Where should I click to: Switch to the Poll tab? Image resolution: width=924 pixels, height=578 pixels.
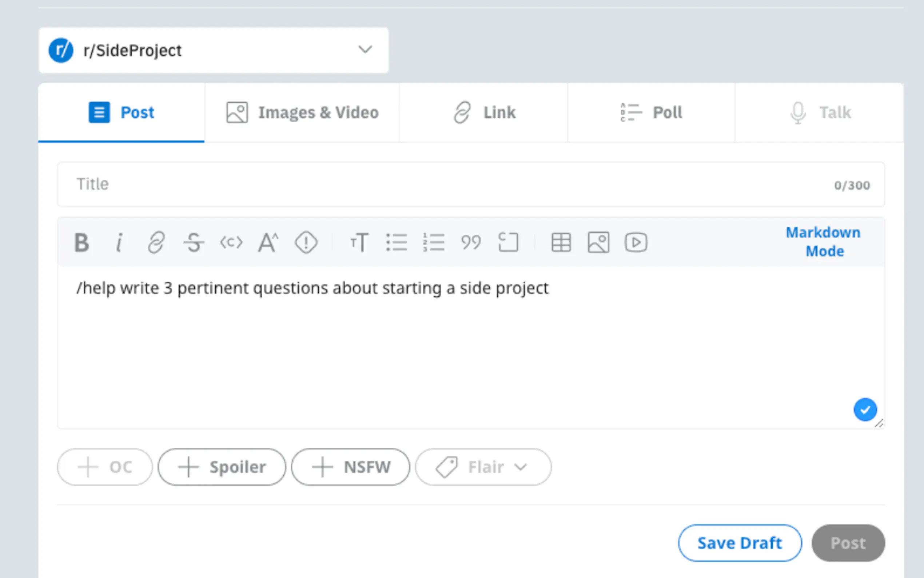coord(651,112)
